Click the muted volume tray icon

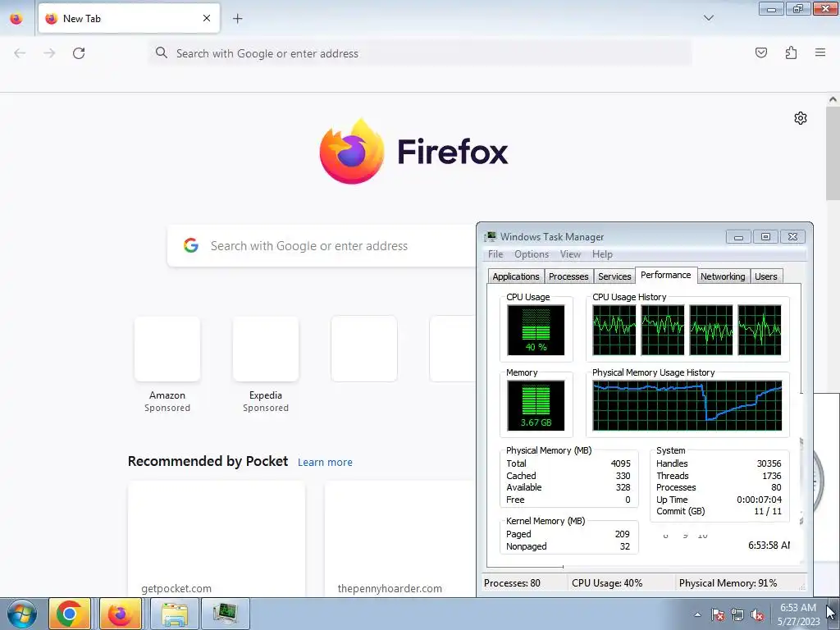(x=757, y=614)
